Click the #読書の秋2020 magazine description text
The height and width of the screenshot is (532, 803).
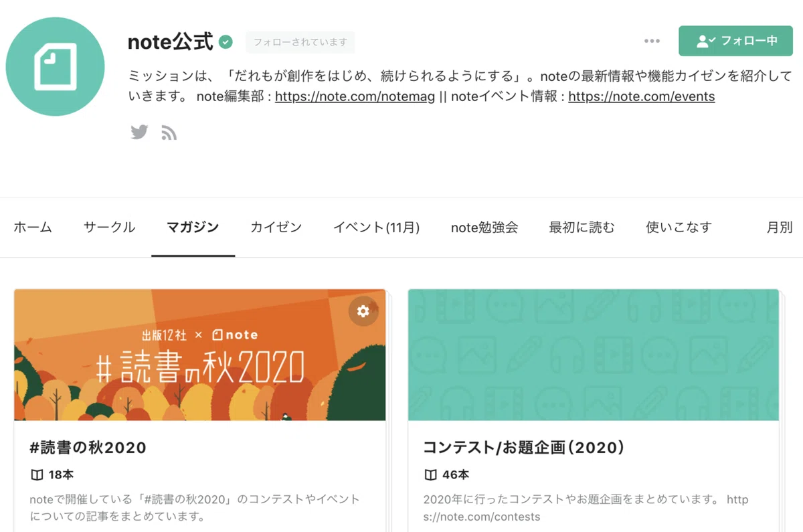(195, 508)
